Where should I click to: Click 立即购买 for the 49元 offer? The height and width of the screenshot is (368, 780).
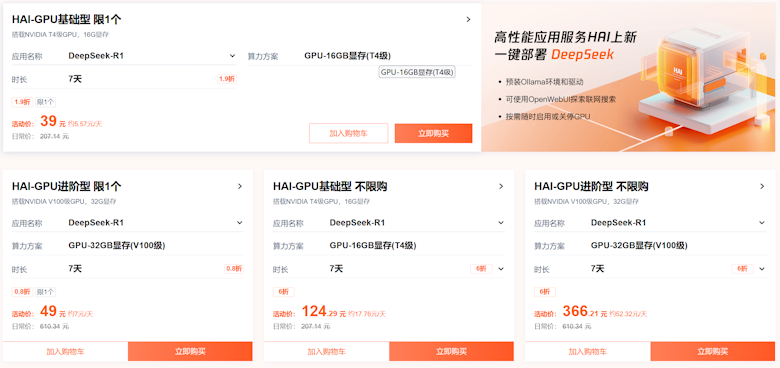(190, 352)
